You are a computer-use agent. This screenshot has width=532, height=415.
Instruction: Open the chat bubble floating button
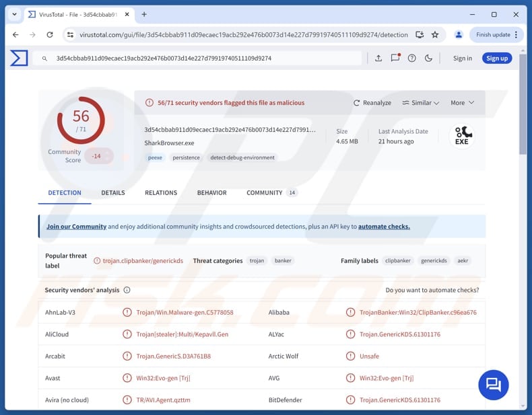coord(494,385)
